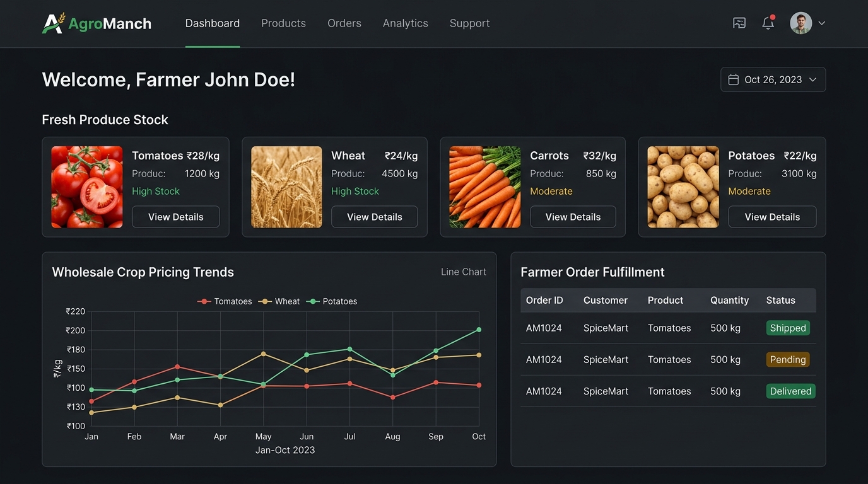The width and height of the screenshot is (868, 484).
Task: Click the 500 kg quantity in the Shipped row
Action: tap(725, 328)
